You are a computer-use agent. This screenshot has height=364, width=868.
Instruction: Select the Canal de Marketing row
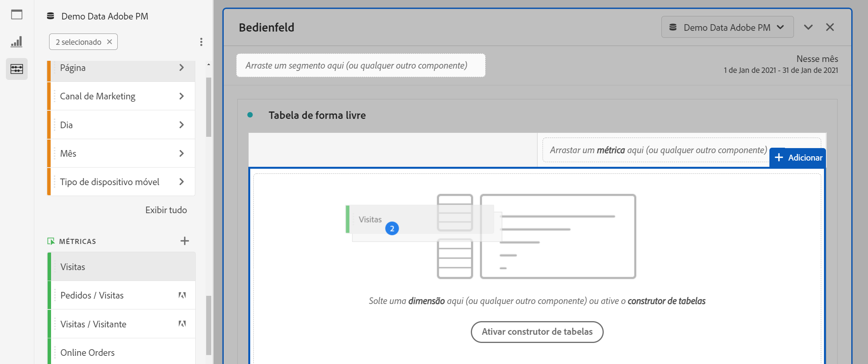(x=121, y=96)
